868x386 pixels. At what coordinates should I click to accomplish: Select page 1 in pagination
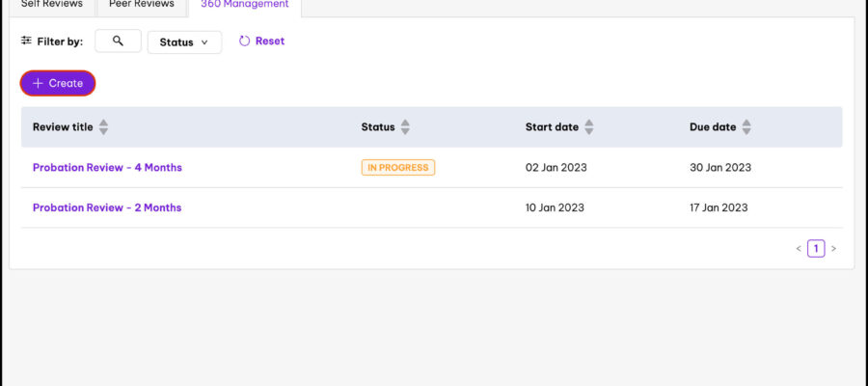(x=816, y=249)
